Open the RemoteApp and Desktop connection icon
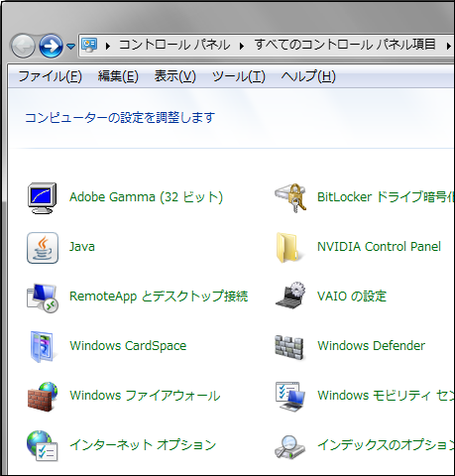Viewport: 455px width, 476px height. tap(43, 297)
